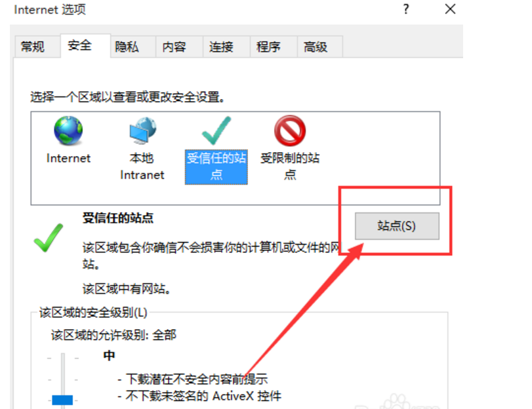Screen dimensions: 532x409
Task: Click the 站点(S) button
Action: click(397, 226)
